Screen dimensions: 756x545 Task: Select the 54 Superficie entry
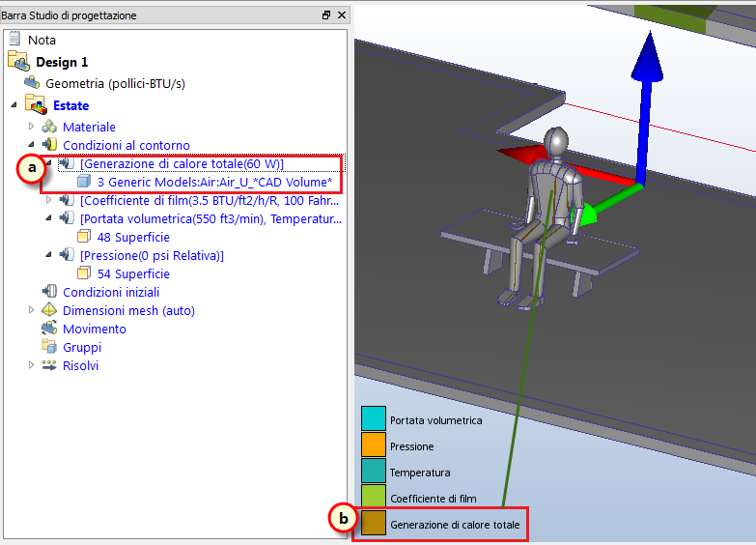(x=133, y=274)
